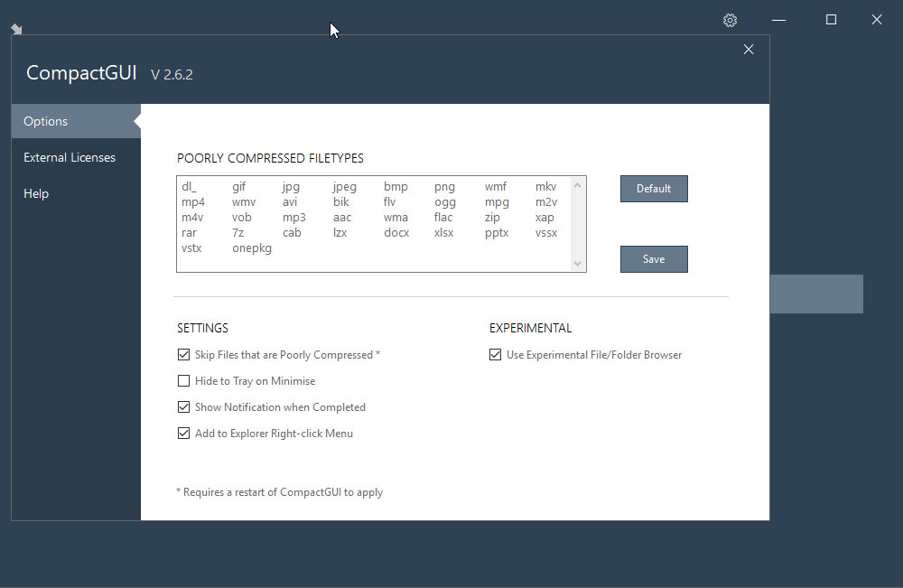
Task: Click the 'V 2.6.2' version label
Action: [172, 74]
